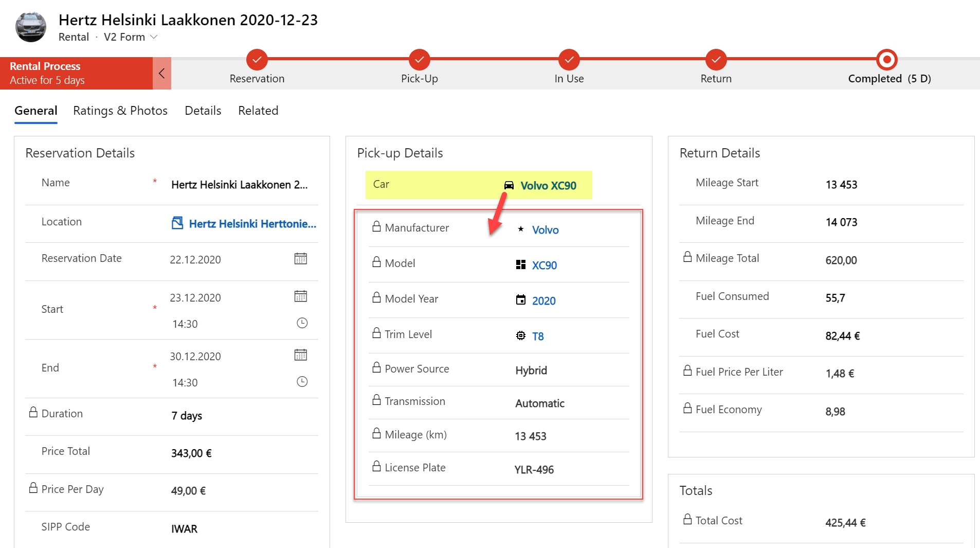980x548 pixels.
Task: Switch to the General tab
Action: (36, 111)
